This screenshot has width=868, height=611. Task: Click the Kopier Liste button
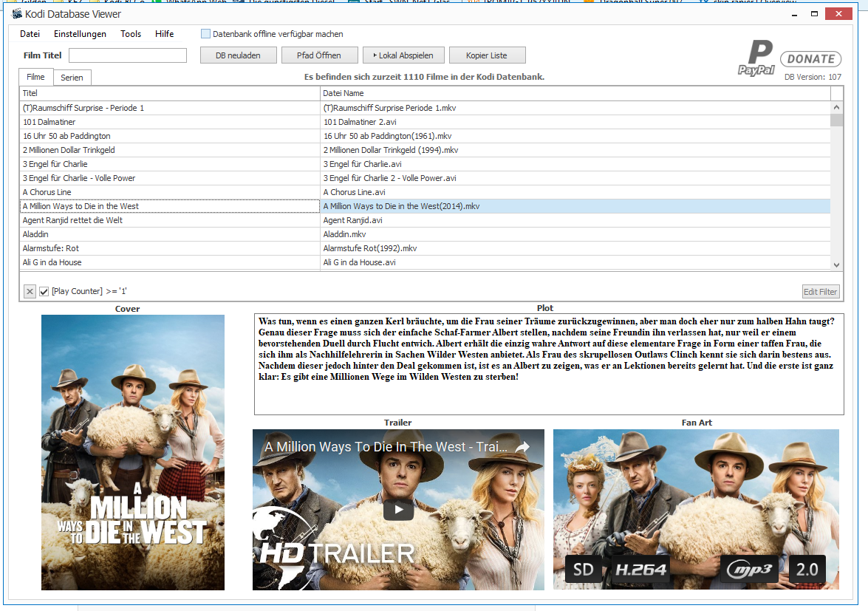(487, 55)
